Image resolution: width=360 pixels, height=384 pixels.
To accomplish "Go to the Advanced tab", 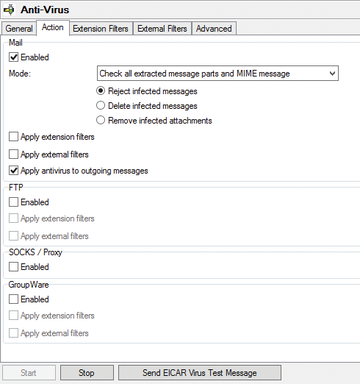I will coord(214,29).
